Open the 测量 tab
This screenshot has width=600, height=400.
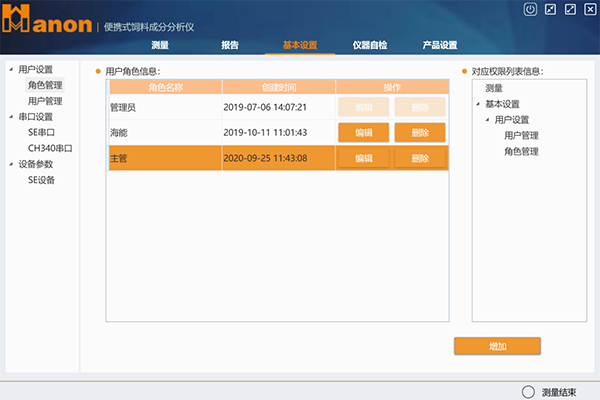pyautogui.click(x=160, y=45)
